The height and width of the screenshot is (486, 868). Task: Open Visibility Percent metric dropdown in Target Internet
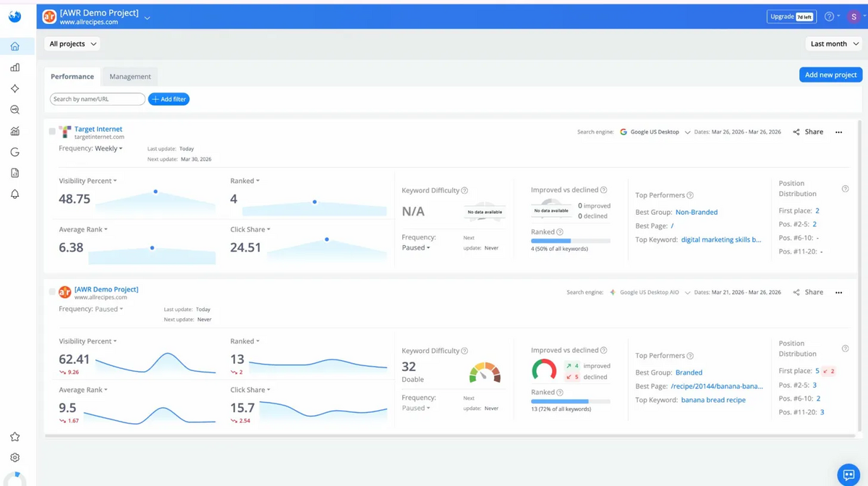88,181
